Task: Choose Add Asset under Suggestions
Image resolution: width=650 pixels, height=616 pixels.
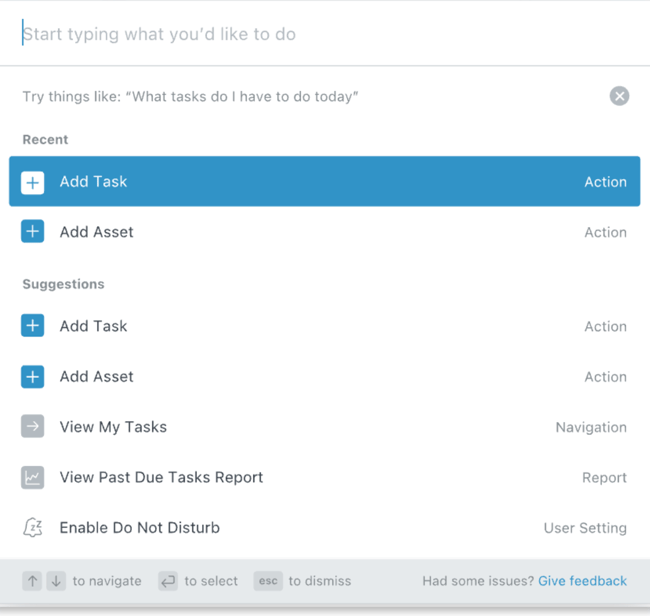Action: [x=325, y=376]
